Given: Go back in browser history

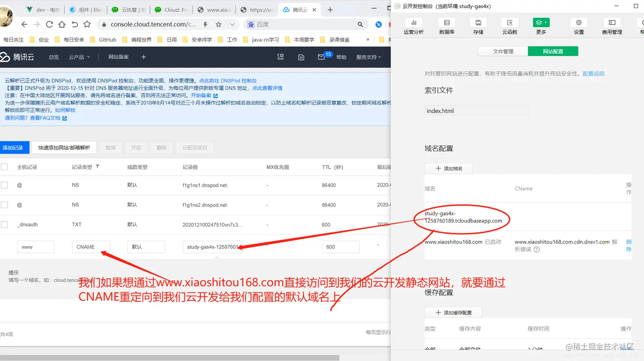Looking at the screenshot, I should pos(24,24).
